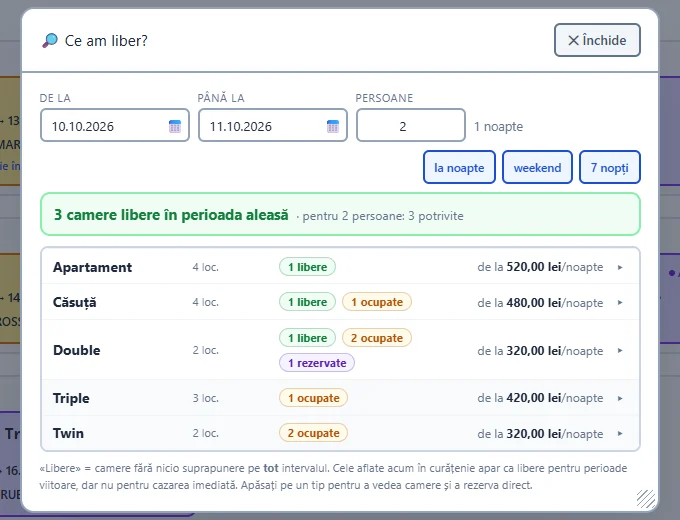Click the 2 ocupate badge for Double
Image resolution: width=680 pixels, height=520 pixels.
(377, 338)
